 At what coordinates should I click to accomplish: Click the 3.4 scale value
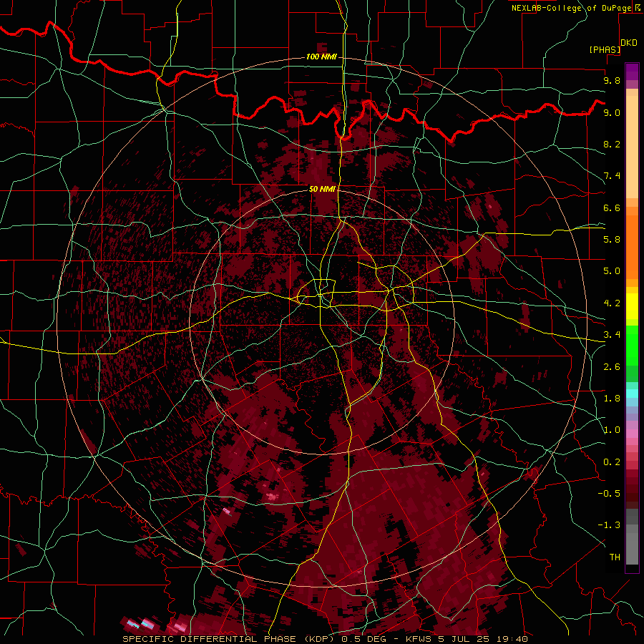click(612, 335)
